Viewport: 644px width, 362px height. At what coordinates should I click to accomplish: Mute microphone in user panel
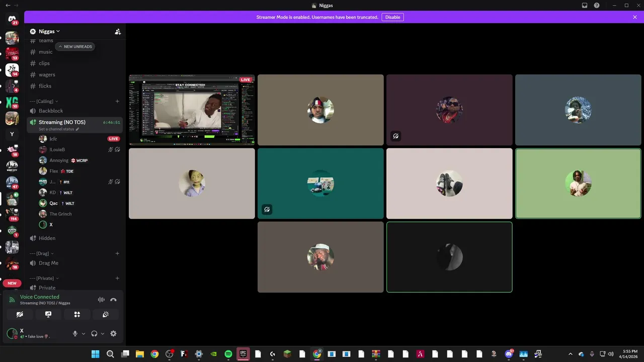pyautogui.click(x=75, y=333)
